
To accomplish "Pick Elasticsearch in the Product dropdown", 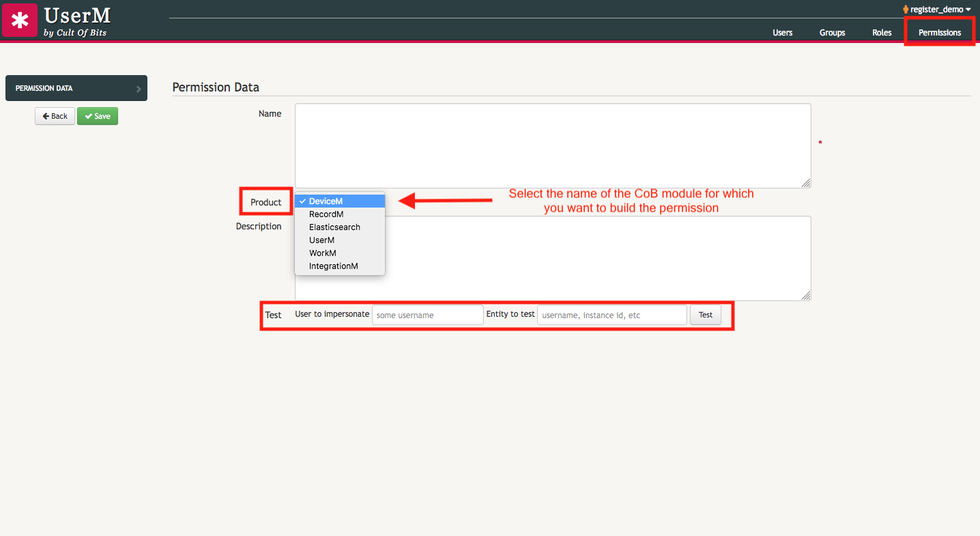I will point(340,227).
